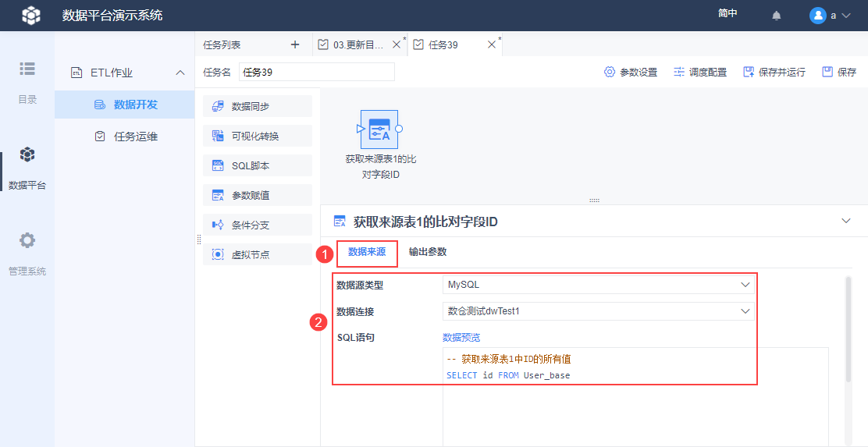Add a new task with plus icon
The width and height of the screenshot is (868, 447).
coord(295,44)
